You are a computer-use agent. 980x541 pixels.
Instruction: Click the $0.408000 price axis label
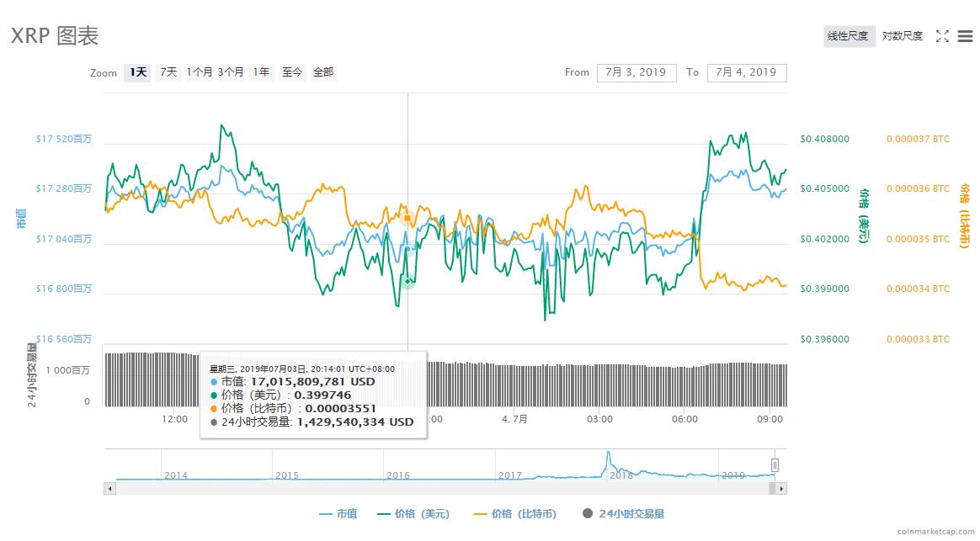(824, 139)
